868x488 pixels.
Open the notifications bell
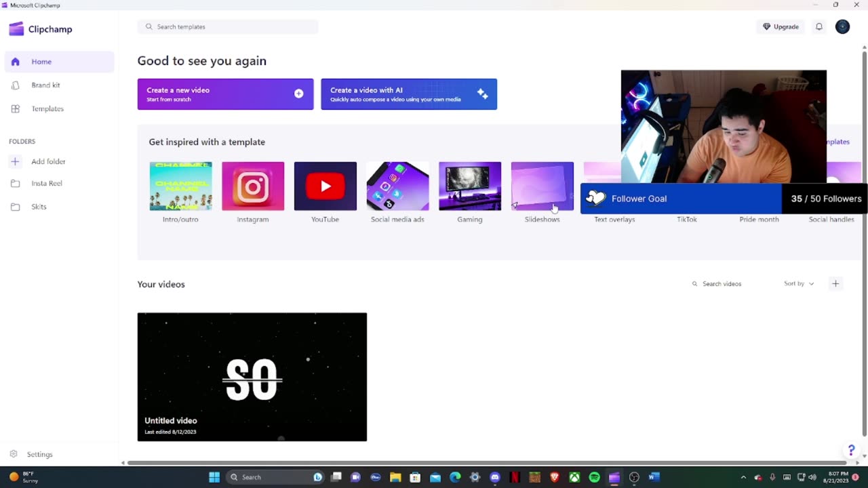(819, 26)
